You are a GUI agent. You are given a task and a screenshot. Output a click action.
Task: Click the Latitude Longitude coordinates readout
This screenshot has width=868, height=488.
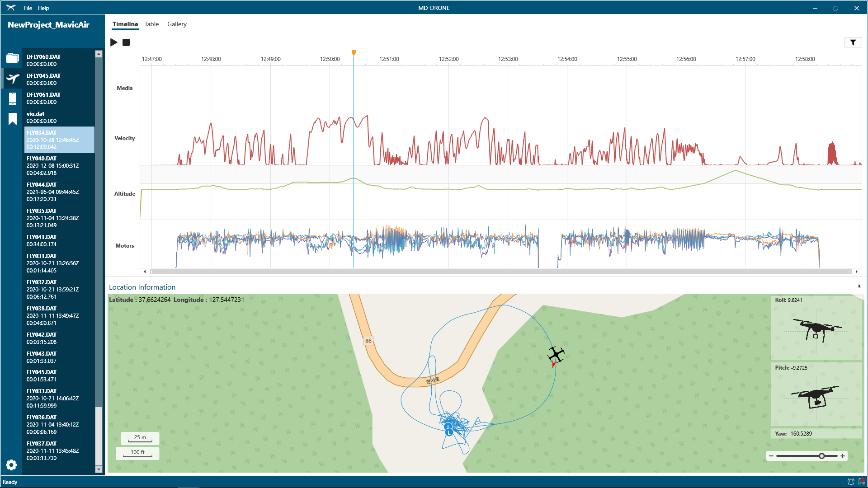176,300
